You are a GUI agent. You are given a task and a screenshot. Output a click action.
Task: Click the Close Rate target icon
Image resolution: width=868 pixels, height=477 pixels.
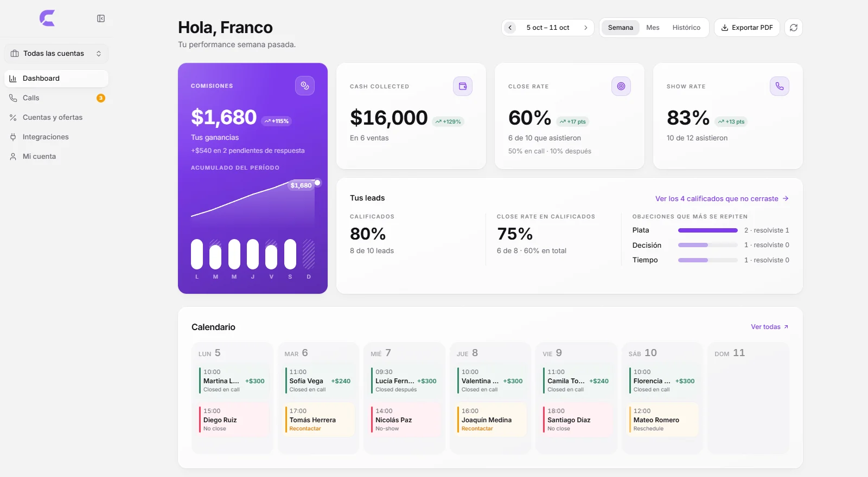tap(621, 86)
